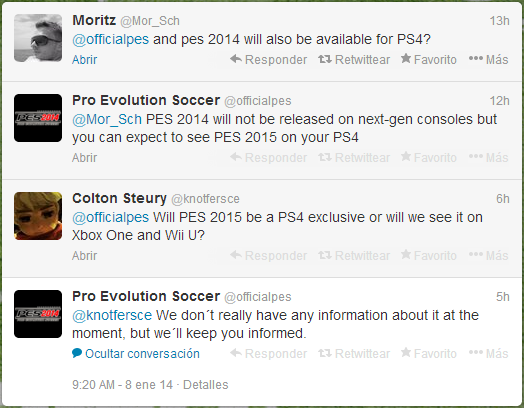
Task: Favorite Colton Steury's tweet
Action: 429,256
